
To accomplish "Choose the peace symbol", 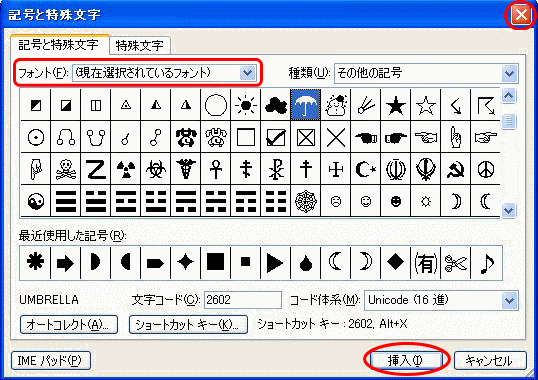I will point(486,169).
